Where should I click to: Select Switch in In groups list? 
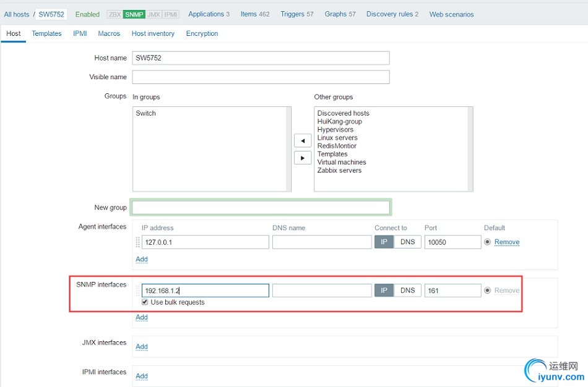pyautogui.click(x=145, y=113)
